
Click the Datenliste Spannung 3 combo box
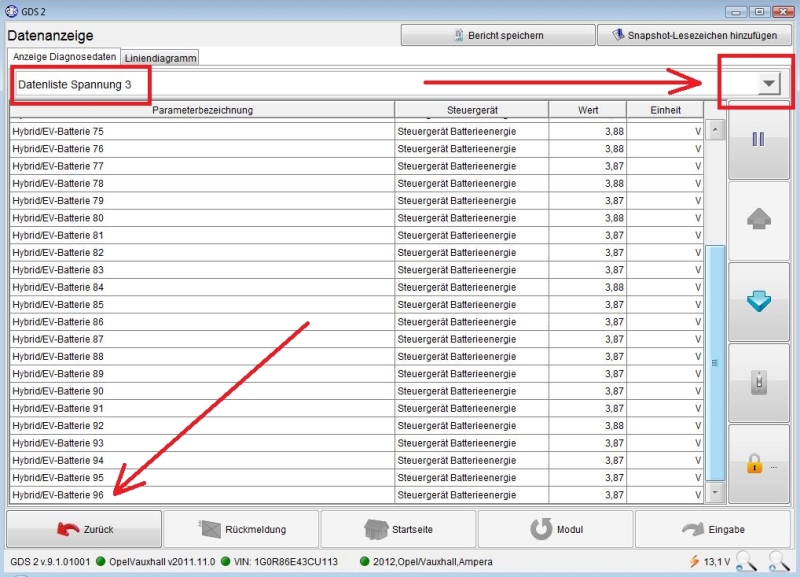point(360,85)
